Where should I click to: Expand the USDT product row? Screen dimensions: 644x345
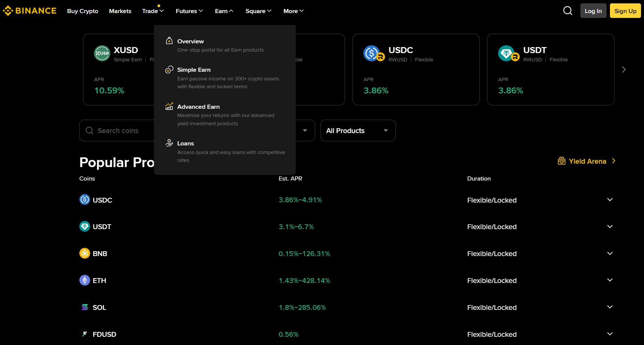[610, 226]
